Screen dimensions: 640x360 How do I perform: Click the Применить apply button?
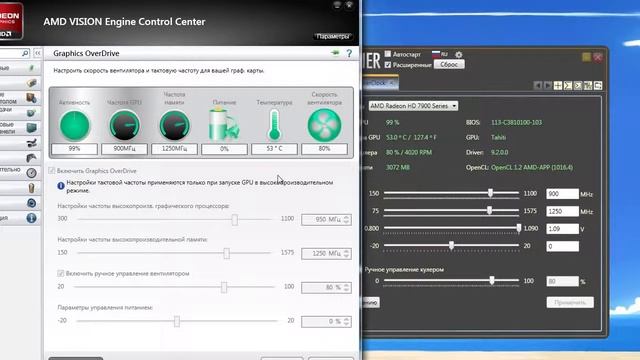coord(570,302)
